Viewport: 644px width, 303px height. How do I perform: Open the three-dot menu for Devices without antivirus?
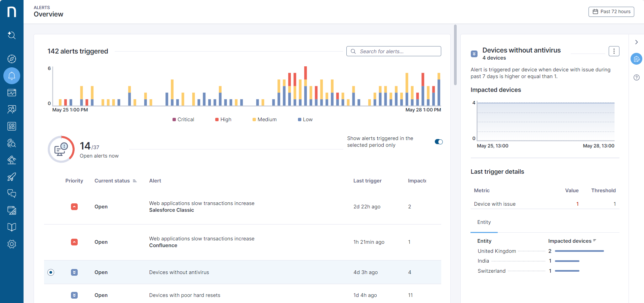(x=614, y=51)
